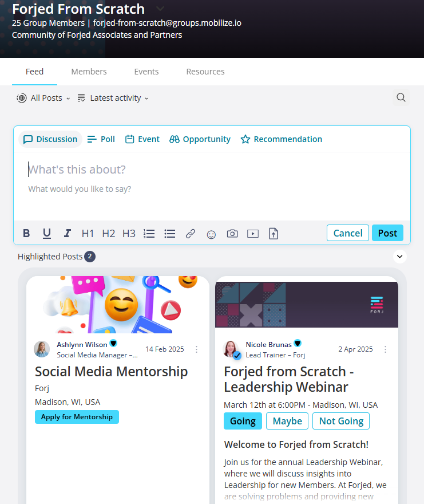Add a photo with the camera icon
Viewport: 424px width, 504px height.
(x=232, y=234)
